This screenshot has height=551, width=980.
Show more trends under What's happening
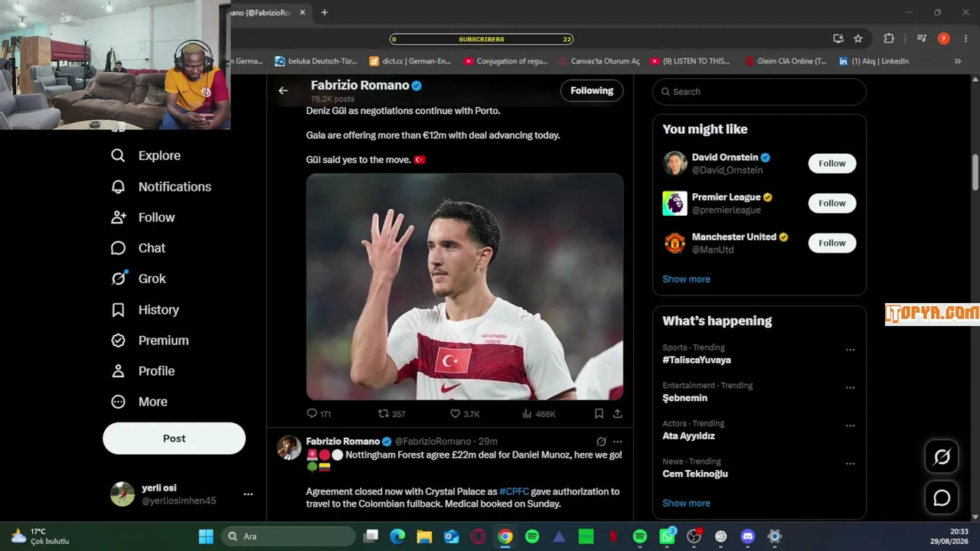pyautogui.click(x=686, y=503)
